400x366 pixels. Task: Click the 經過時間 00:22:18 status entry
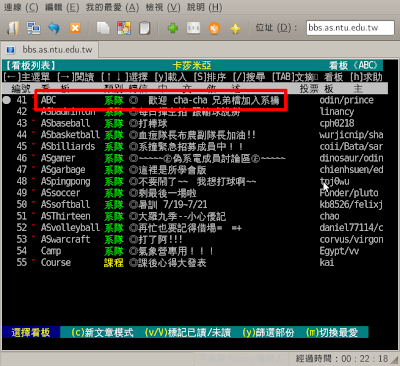pyautogui.click(x=342, y=358)
